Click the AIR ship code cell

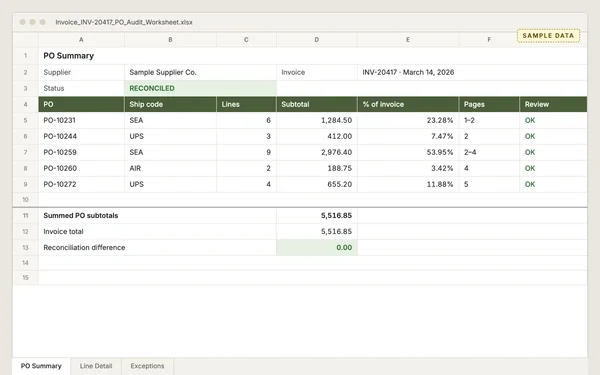tap(170, 168)
